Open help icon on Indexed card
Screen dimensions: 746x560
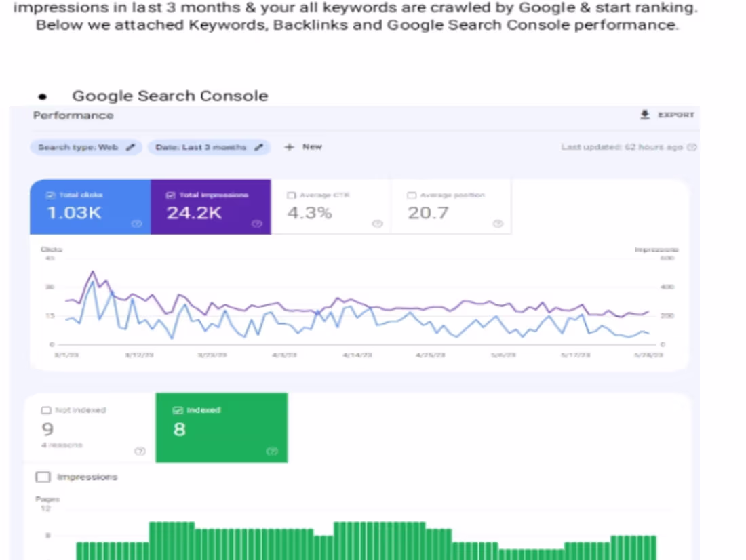(272, 451)
